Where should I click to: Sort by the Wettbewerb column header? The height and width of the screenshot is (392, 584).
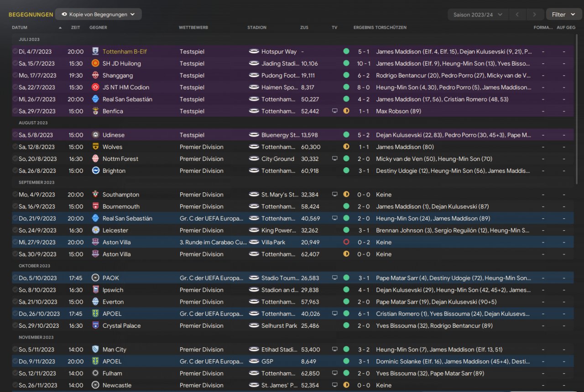193,27
